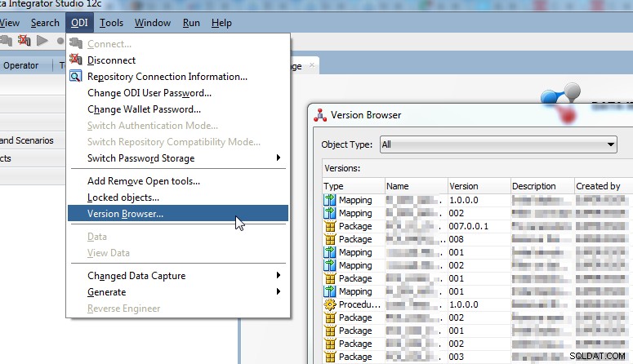Click the Package icon in the 007.0.0.1 row
Screen dimensions: 633x364
[330, 226]
